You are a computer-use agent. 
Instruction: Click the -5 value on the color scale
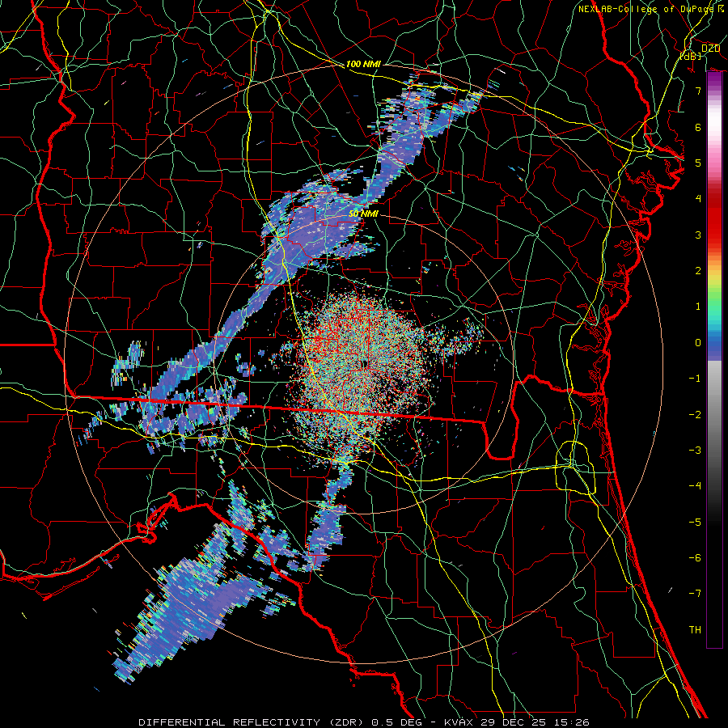pos(695,523)
